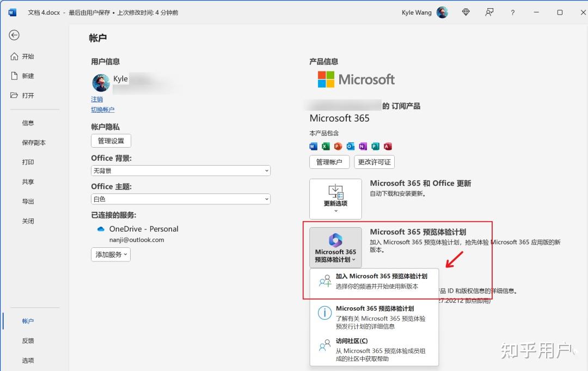Click the Outlook app icon
Screen dimensions: 588x371
tap(350, 147)
